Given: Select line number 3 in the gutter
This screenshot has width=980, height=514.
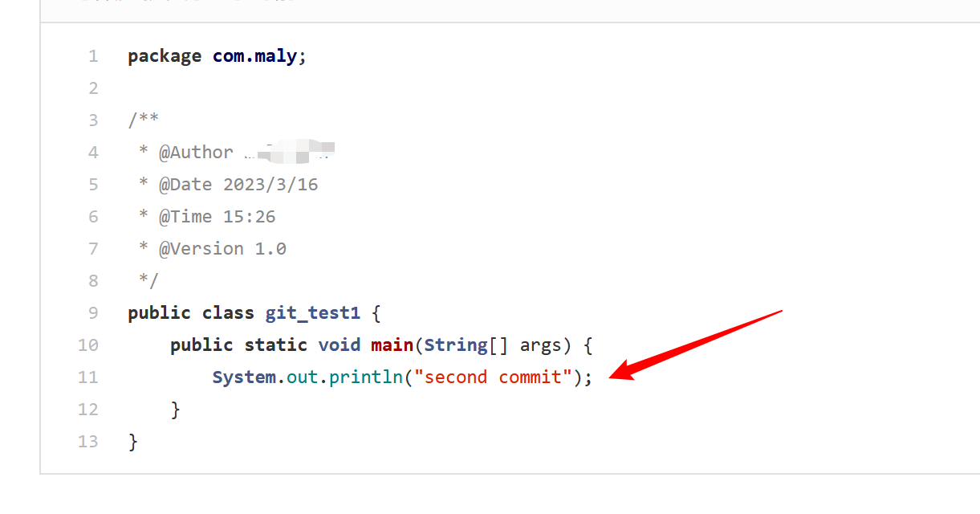Looking at the screenshot, I should pyautogui.click(x=93, y=120).
